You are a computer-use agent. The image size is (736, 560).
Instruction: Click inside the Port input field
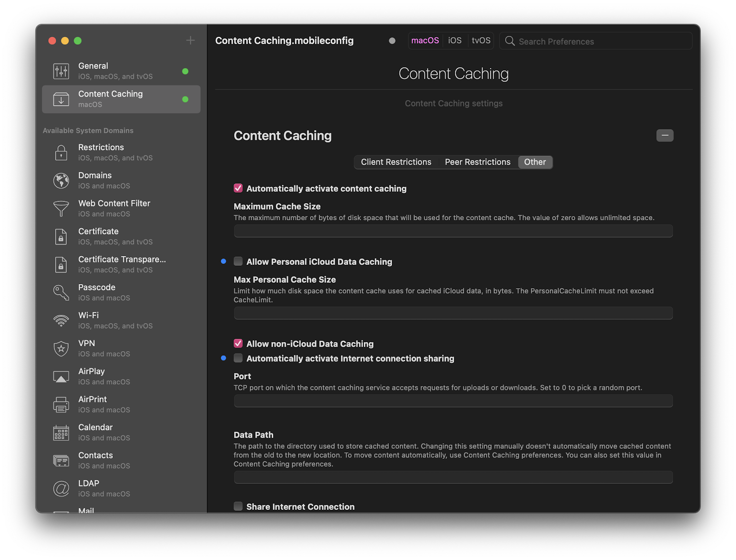[453, 400]
